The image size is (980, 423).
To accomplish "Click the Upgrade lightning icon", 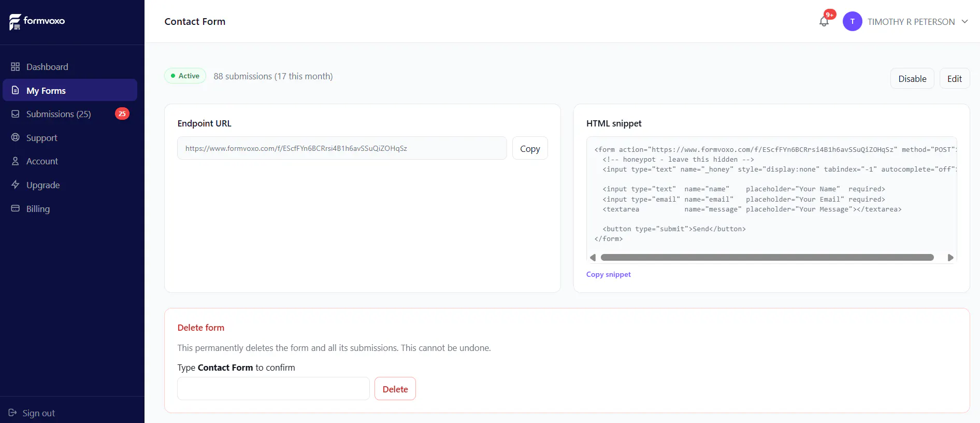I will pos(16,185).
